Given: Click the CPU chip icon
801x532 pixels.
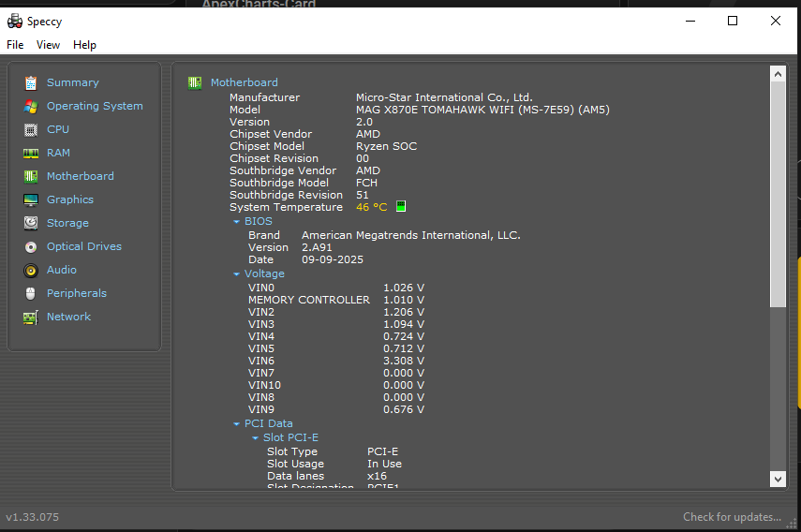Looking at the screenshot, I should tap(31, 129).
